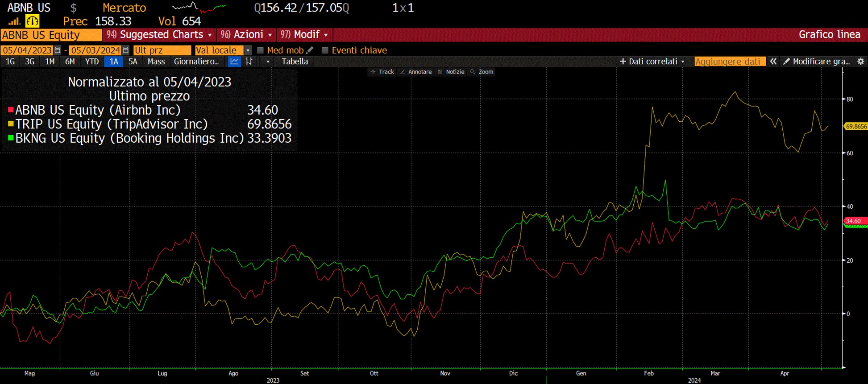This screenshot has width=868, height=384.
Task: Click the green BKNG legend color swatch
Action: (11, 138)
